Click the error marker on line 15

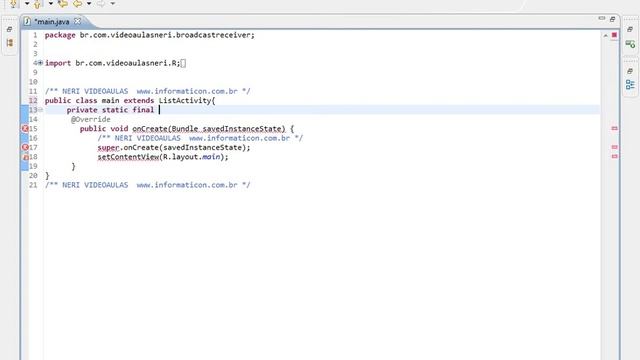[25, 129]
